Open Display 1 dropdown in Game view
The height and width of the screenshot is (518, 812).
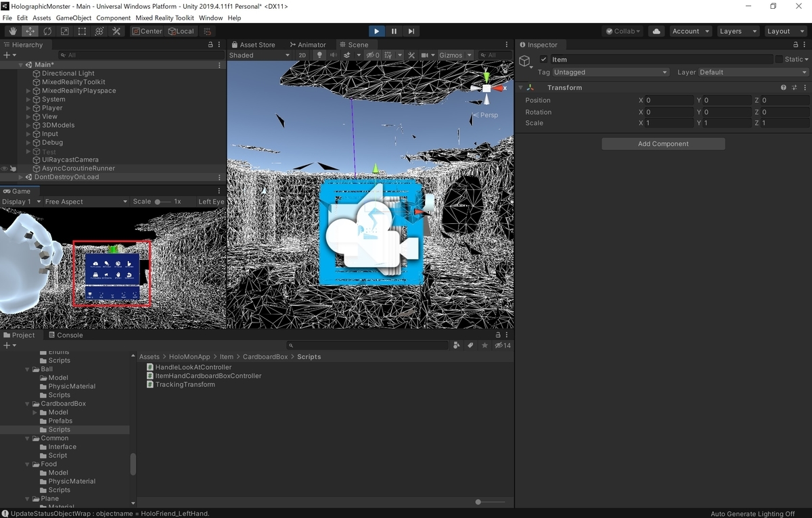20,202
